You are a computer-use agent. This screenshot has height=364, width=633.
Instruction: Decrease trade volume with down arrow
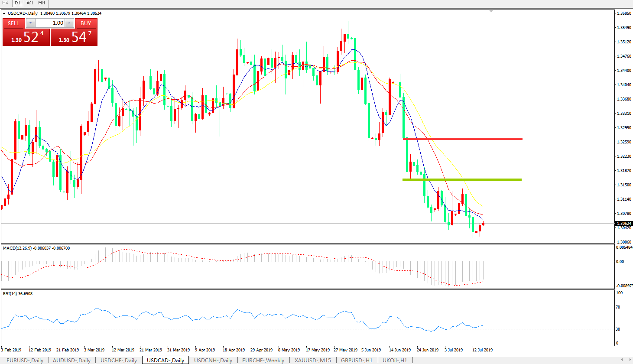tap(31, 23)
